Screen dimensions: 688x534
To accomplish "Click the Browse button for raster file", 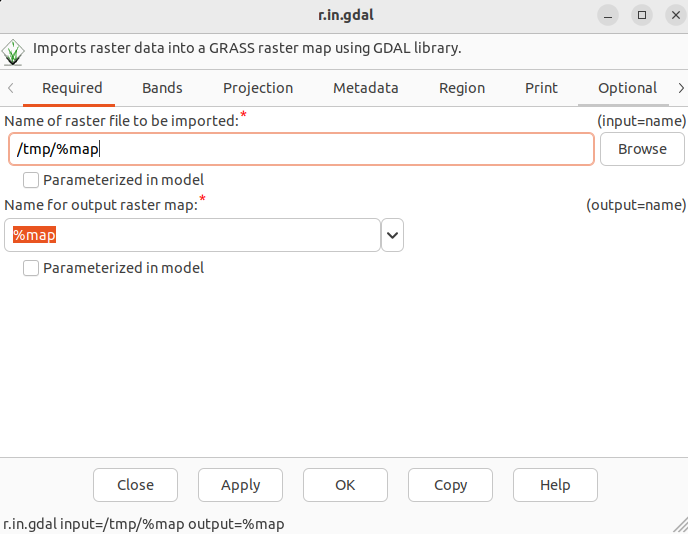I will (642, 149).
